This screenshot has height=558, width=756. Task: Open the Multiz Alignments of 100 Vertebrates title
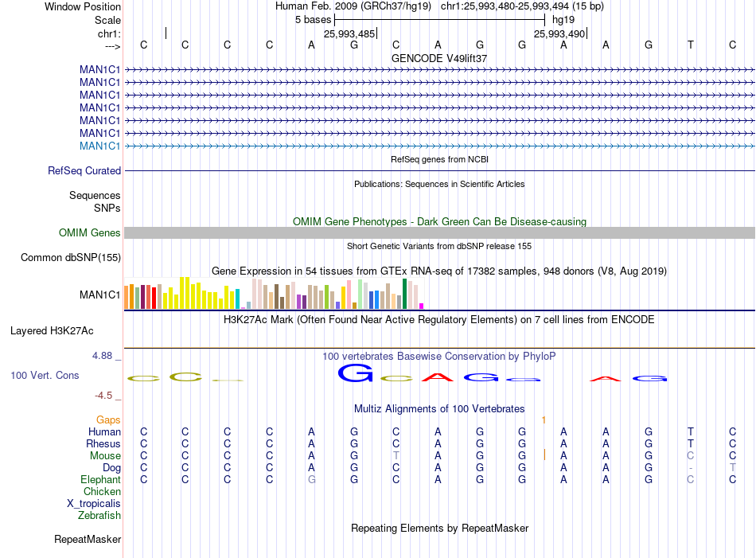pos(439,409)
